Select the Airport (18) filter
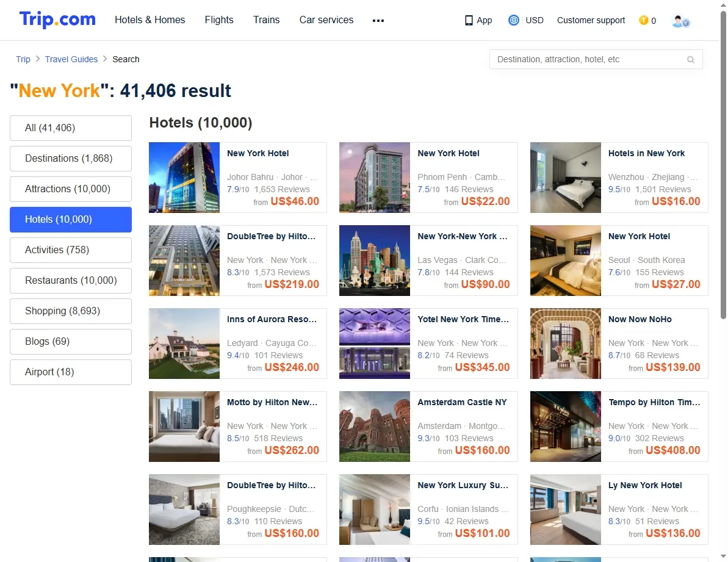The height and width of the screenshot is (562, 728). pos(71,372)
